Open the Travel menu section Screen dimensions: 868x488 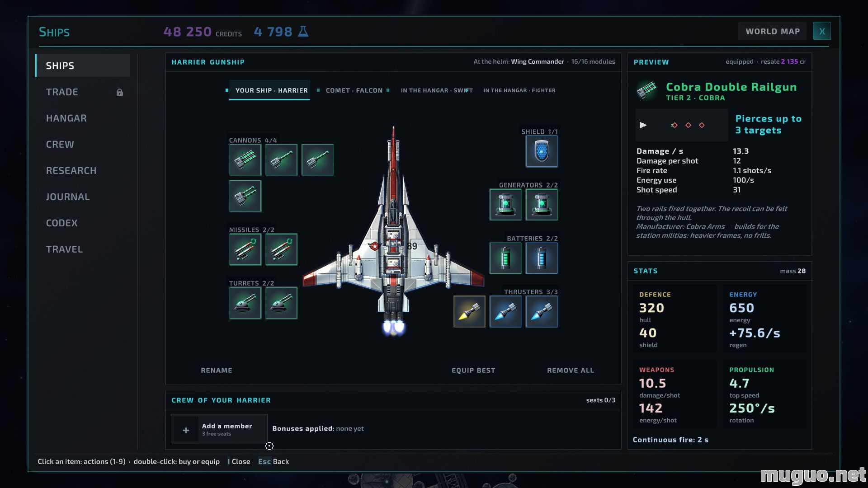pos(83,249)
